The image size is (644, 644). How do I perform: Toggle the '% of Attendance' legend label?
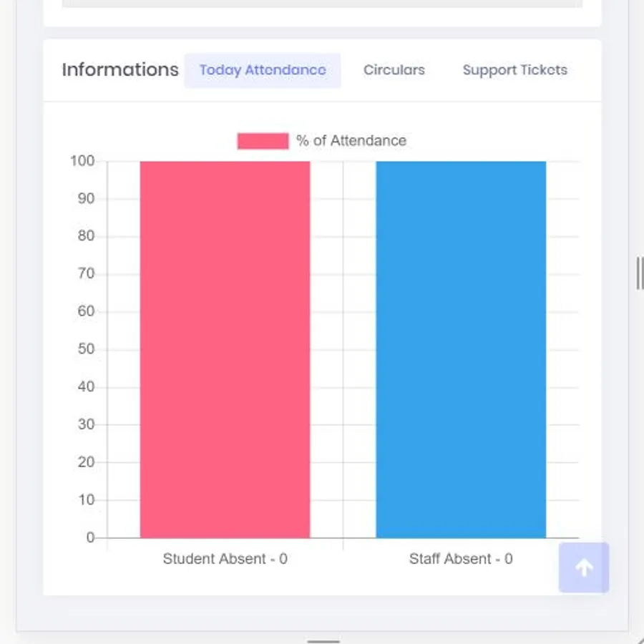coord(351,141)
